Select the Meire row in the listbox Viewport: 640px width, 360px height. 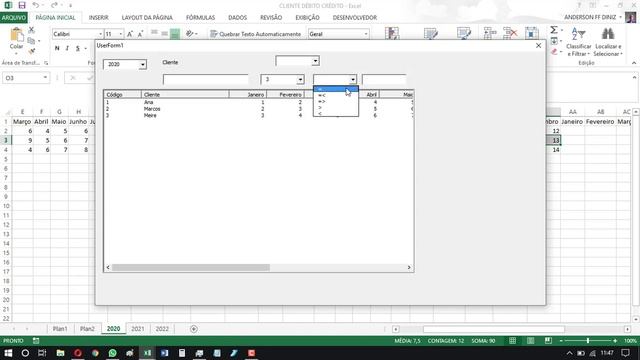click(259, 116)
